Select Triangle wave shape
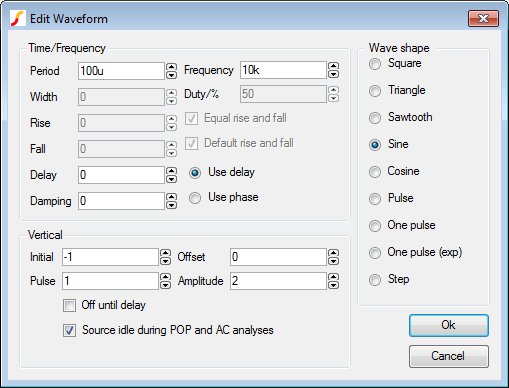 [x=375, y=91]
